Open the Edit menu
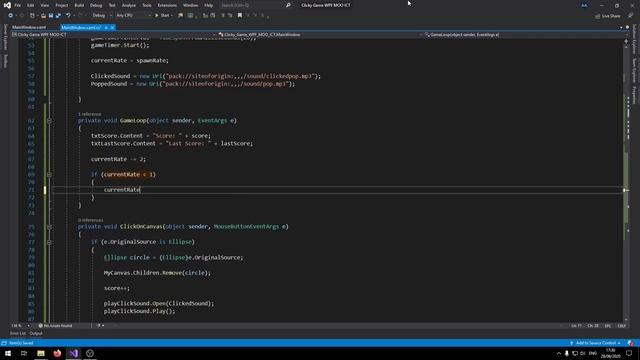Screen dimensions: 640x360 [31, 5]
